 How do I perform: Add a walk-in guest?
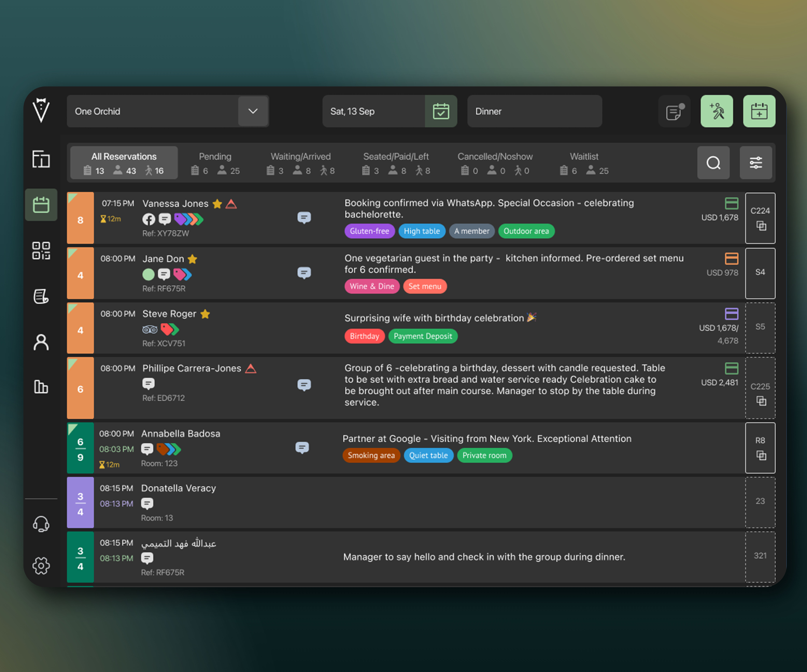[717, 111]
